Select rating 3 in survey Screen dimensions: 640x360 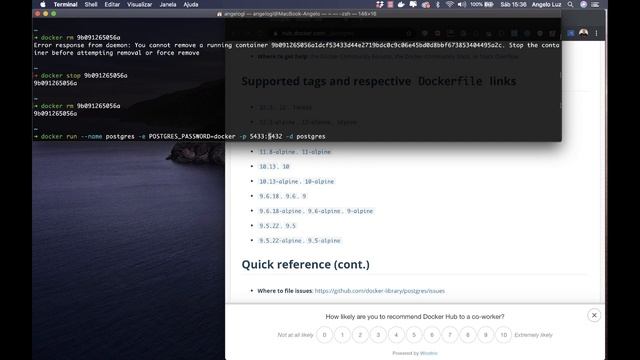click(378, 335)
